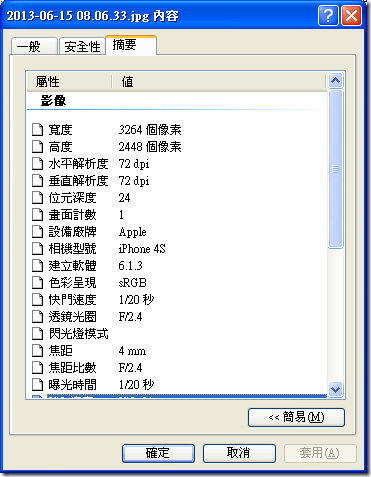Click the 72 dpi value of 垂直解析度
The height and width of the screenshot is (477, 371).
[134, 181]
